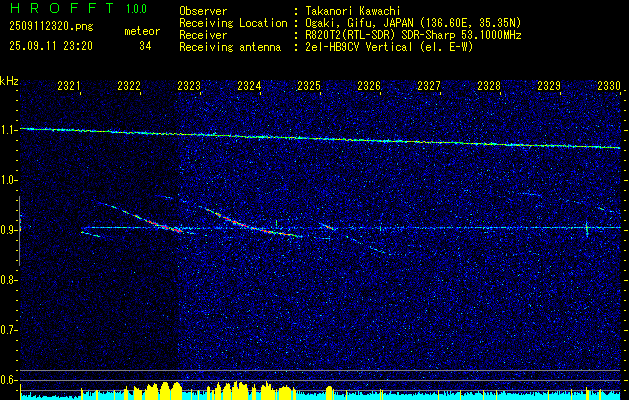
Task: Click the 2327 time marker
Action: (x=429, y=86)
